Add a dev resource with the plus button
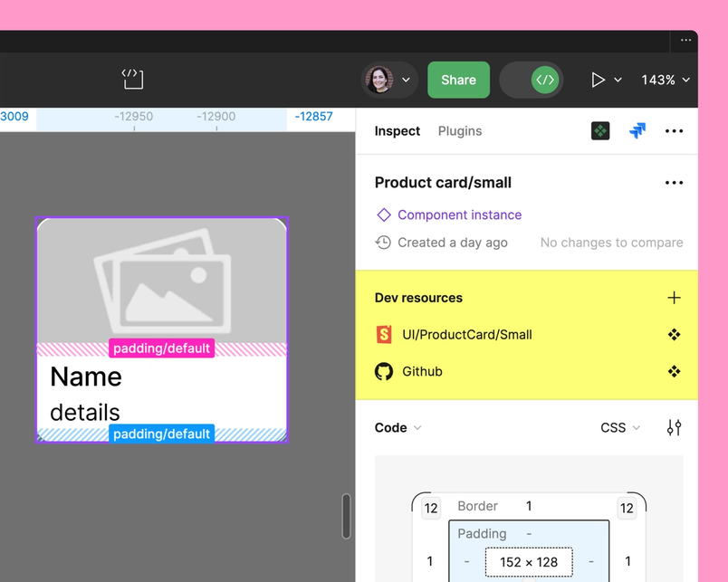 tap(674, 297)
